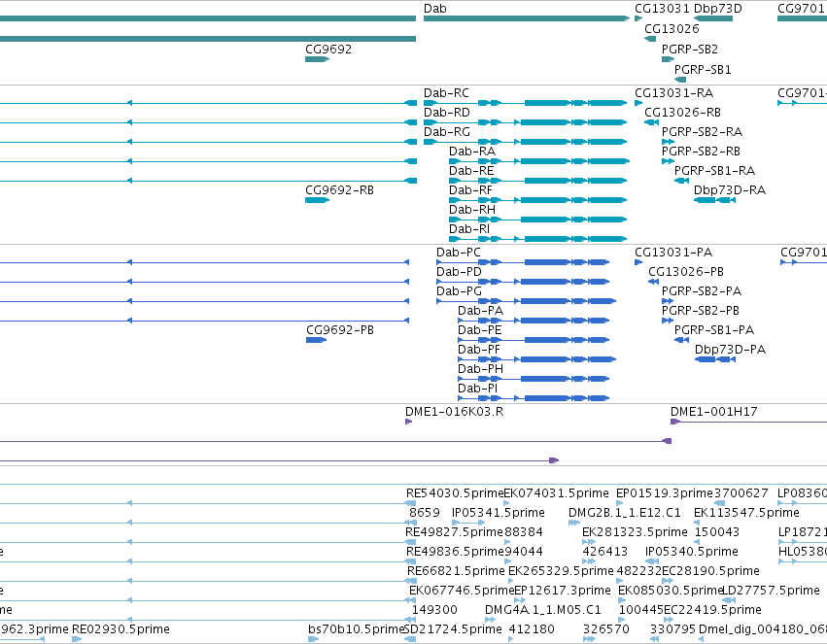This screenshot has width=827, height=644.
Task: Click the RE49836.5prime EST label
Action: tap(455, 553)
